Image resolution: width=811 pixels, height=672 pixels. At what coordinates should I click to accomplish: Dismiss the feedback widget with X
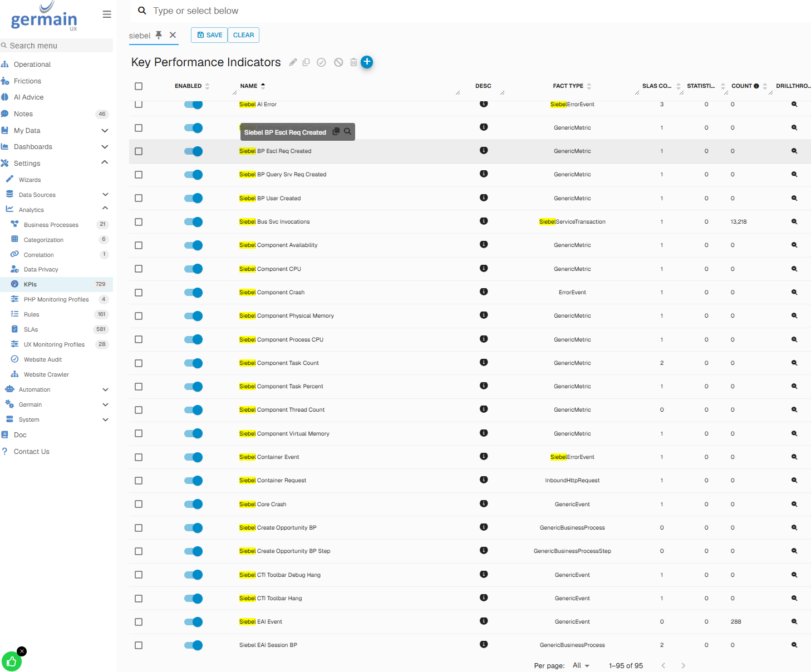click(x=22, y=651)
